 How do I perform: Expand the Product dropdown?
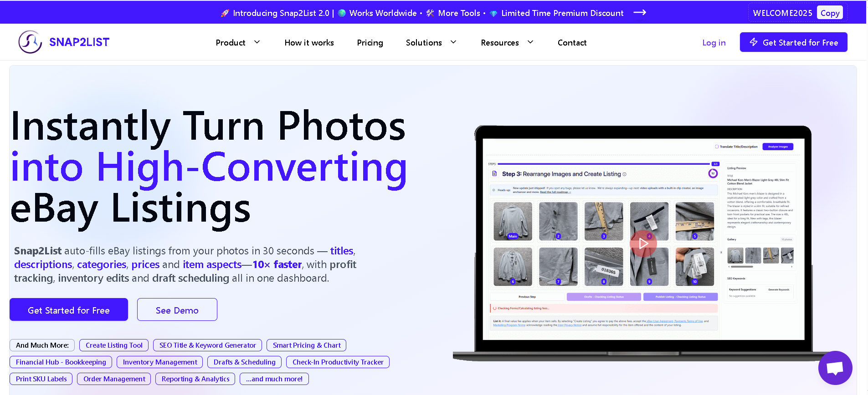click(237, 42)
